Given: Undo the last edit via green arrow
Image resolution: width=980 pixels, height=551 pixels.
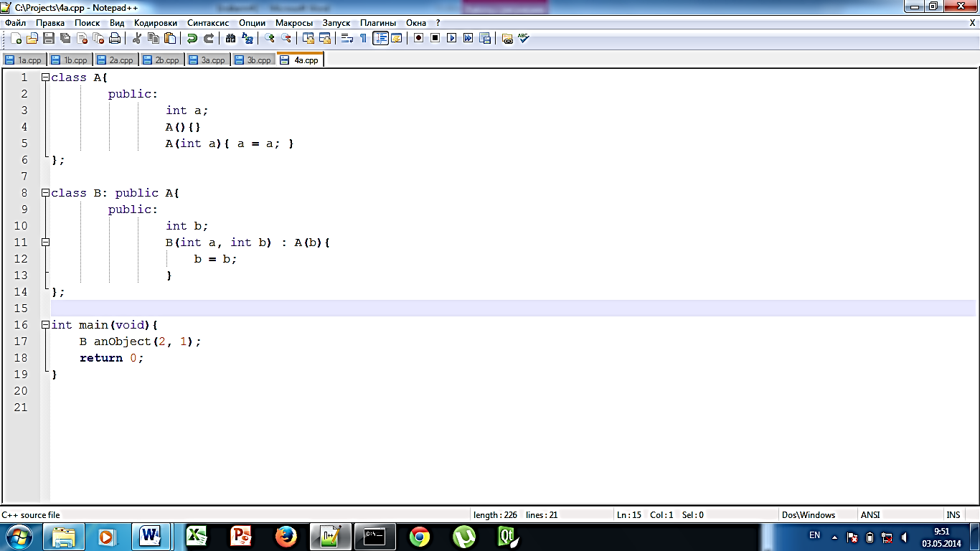Looking at the screenshot, I should 192,38.
